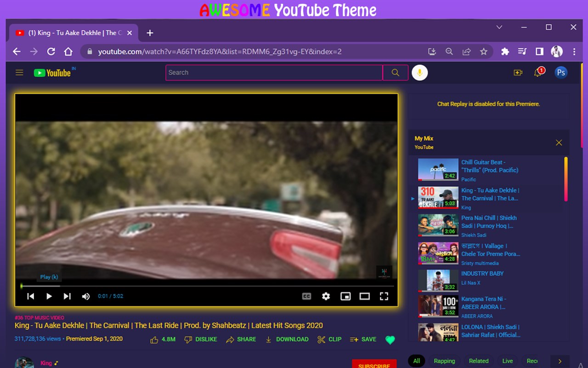This screenshot has width=588, height=368.
Task: Open the browser home page
Action: pos(68,52)
